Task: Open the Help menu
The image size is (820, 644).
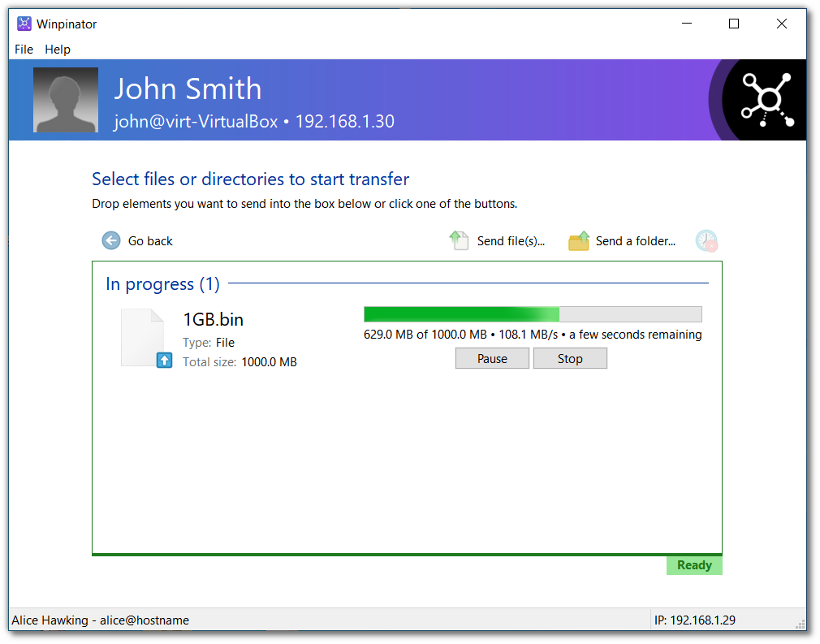Action: [58, 50]
